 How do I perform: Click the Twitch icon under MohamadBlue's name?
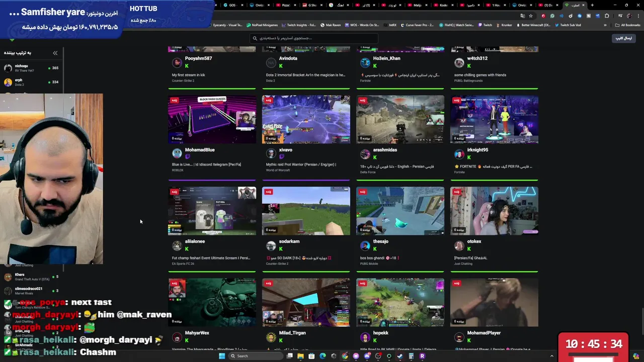point(187,157)
